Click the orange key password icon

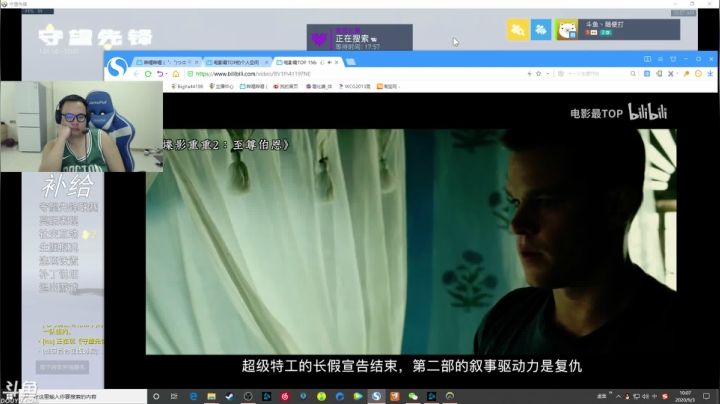pyautogui.click(x=686, y=74)
